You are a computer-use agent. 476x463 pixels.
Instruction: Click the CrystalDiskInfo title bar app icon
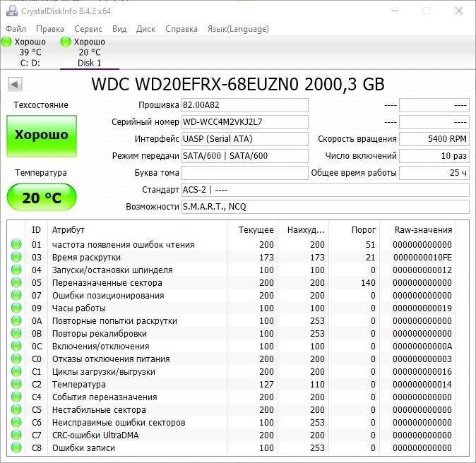click(x=10, y=11)
